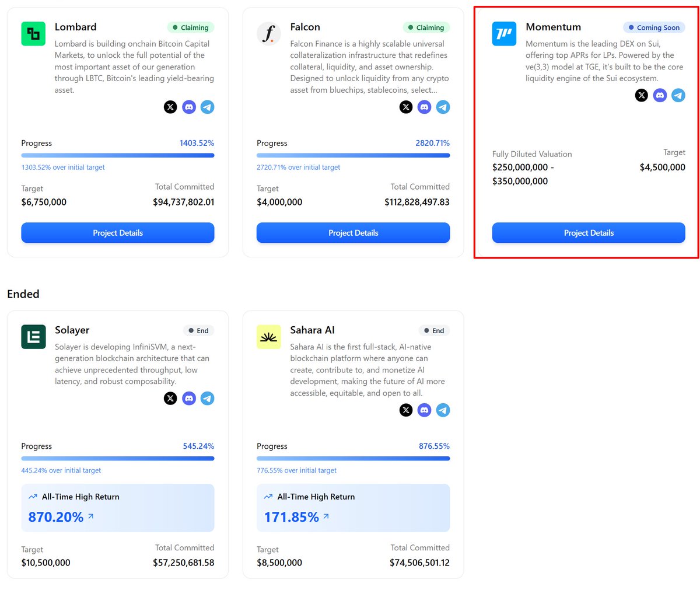The height and width of the screenshot is (597, 700).
Task: Click Sahara AI total committed $74,506,501.12
Action: (x=419, y=563)
